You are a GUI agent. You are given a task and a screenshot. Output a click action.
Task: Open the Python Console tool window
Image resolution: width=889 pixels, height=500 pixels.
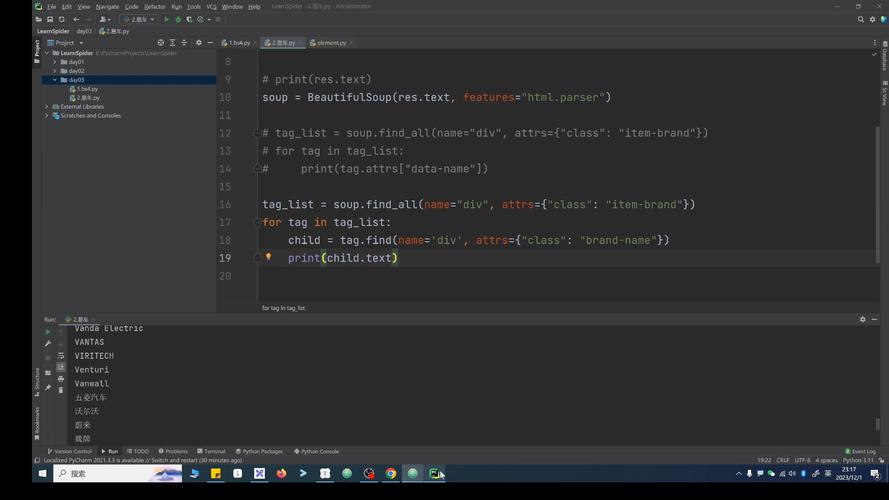tap(316, 451)
